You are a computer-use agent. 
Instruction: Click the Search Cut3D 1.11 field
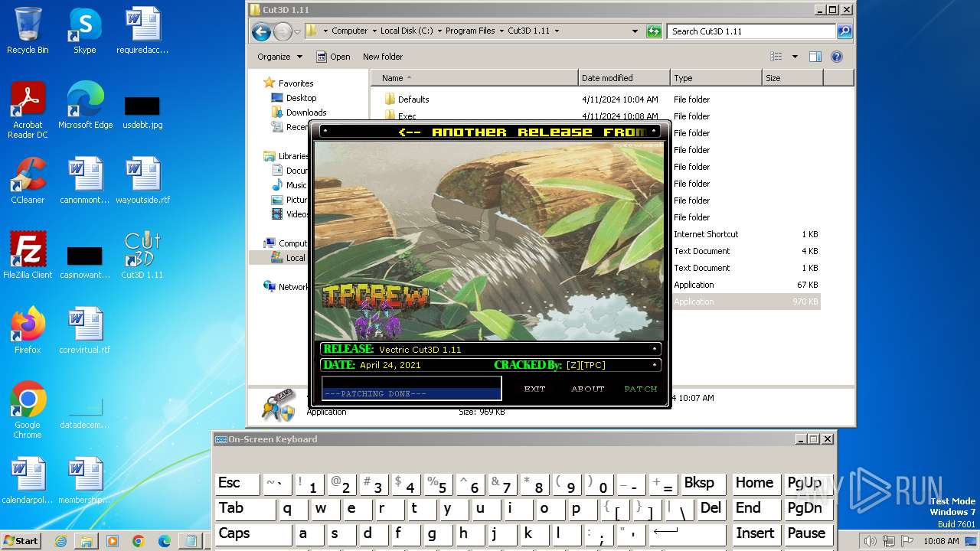(x=752, y=31)
